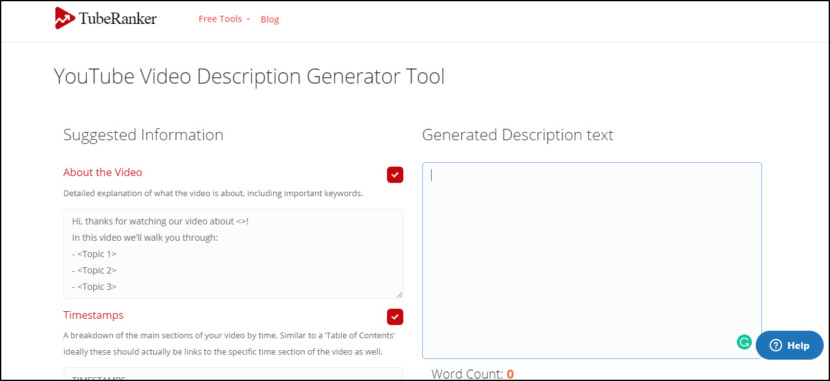830x381 pixels.
Task: Click the orange Word Count number
Action: pyautogui.click(x=510, y=375)
